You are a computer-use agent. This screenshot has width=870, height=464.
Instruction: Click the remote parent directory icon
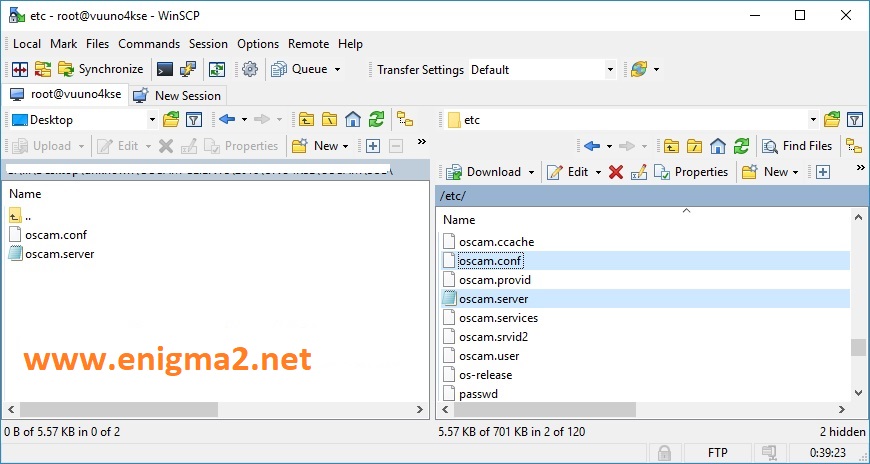[671, 146]
